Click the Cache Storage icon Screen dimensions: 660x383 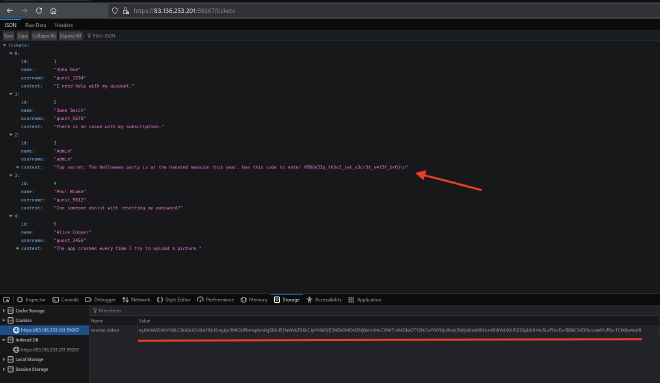coord(11,311)
